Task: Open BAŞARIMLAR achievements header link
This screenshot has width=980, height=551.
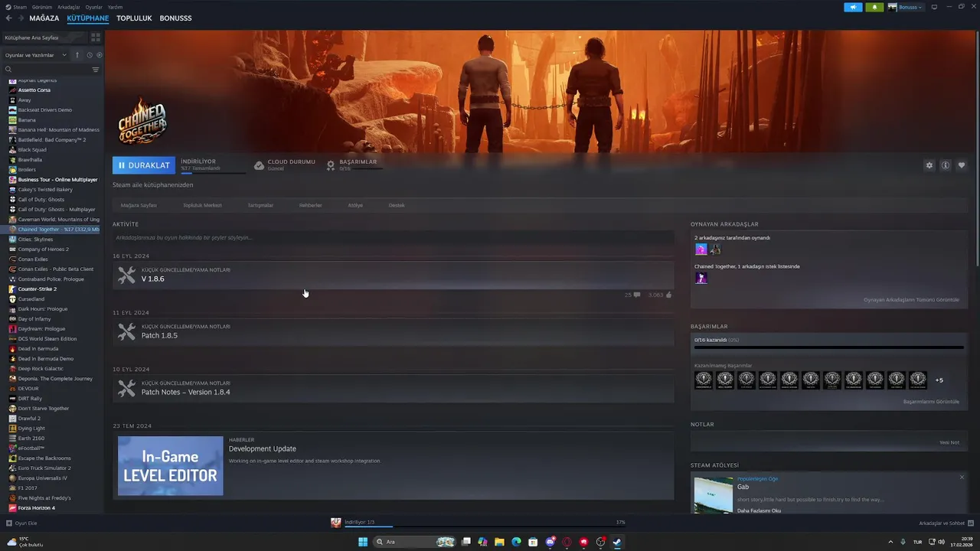Action: tap(358, 161)
